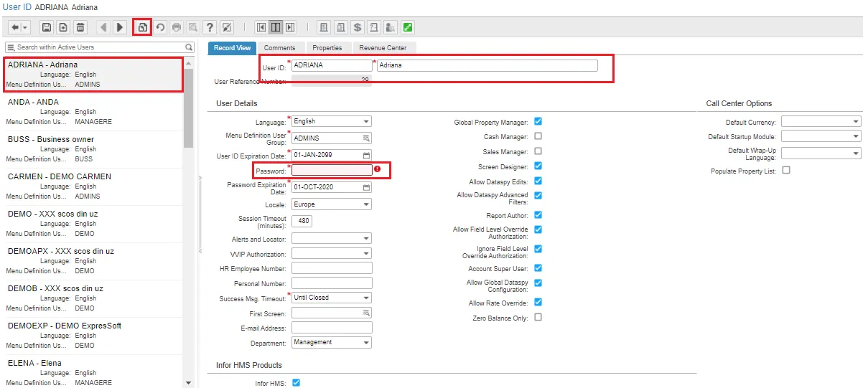Click the user list scrollbar down arrow

[189, 383]
